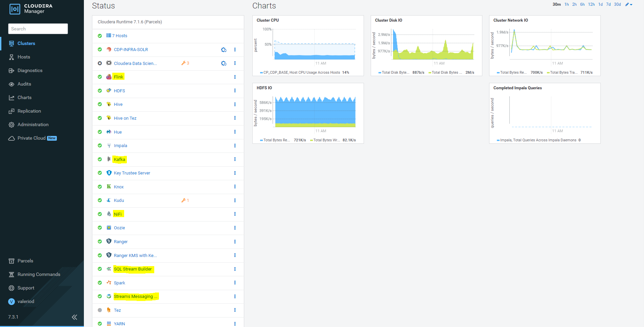Open the Cluster CPU chart

point(308,46)
